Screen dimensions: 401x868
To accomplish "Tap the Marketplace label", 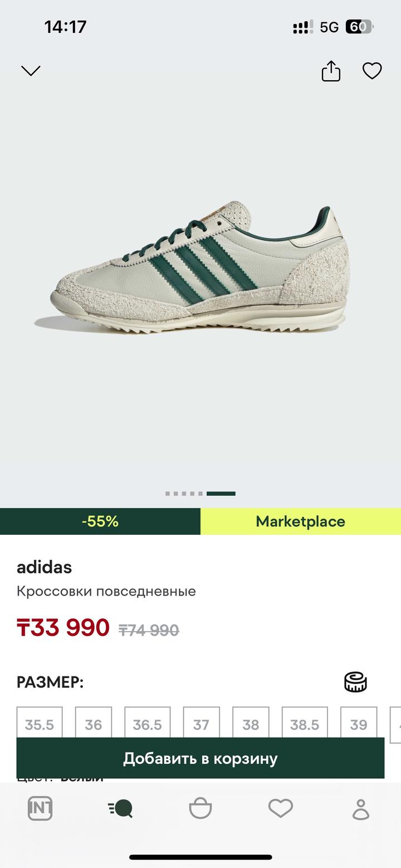I will [x=301, y=521].
